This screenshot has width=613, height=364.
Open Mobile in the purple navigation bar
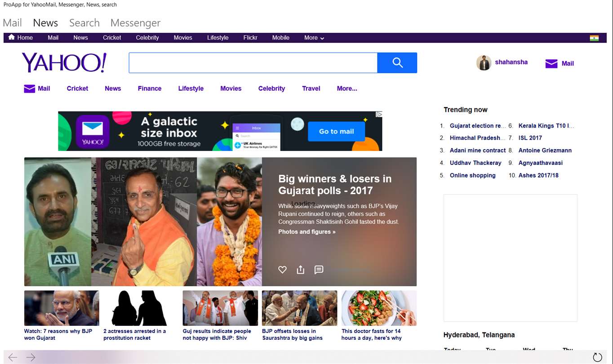[281, 38]
